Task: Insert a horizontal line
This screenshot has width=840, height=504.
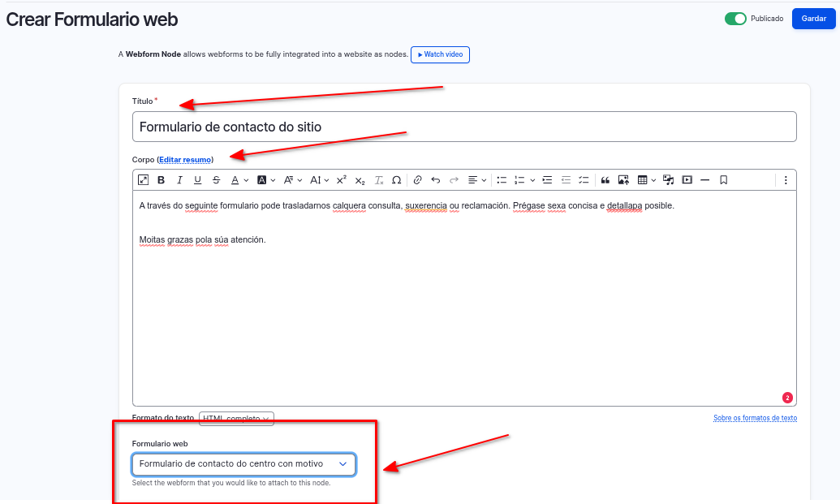Action: [x=704, y=180]
